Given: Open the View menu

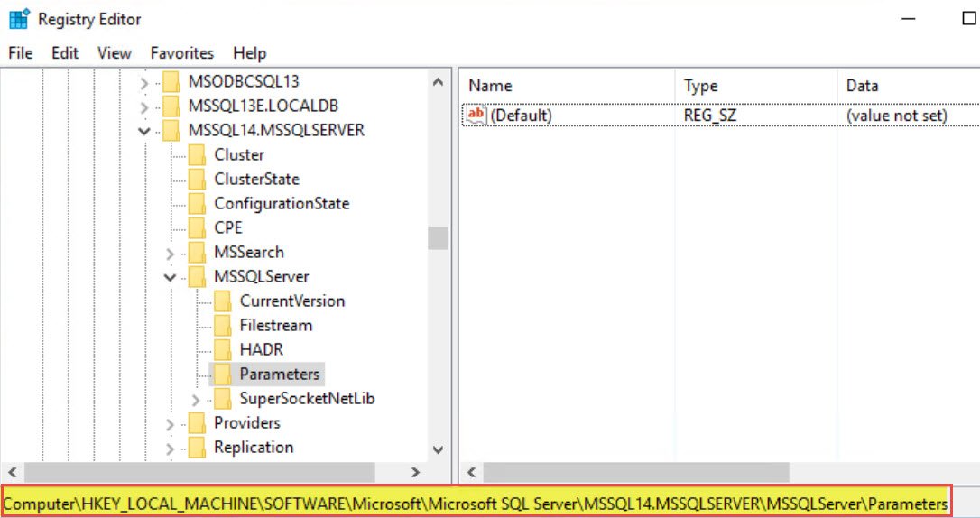Looking at the screenshot, I should (x=115, y=53).
